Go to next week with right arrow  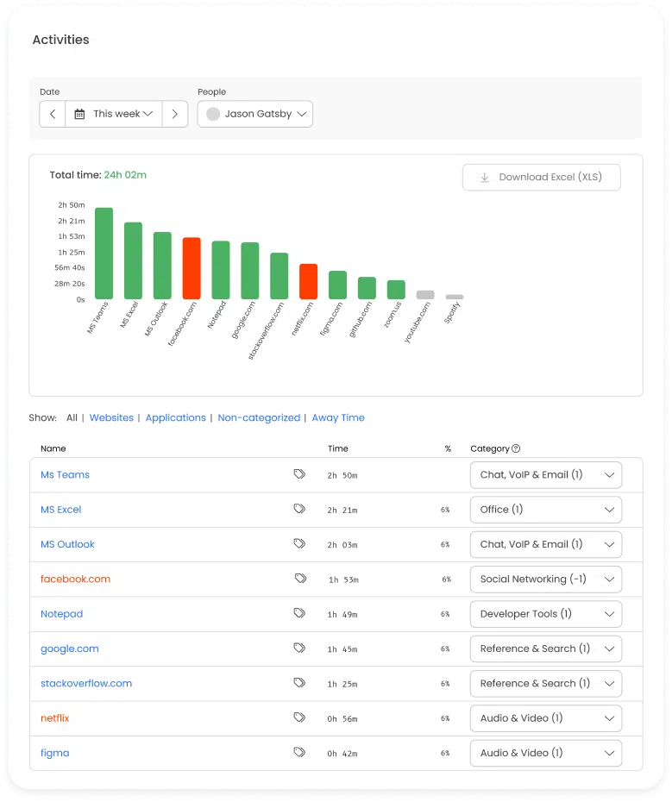click(x=174, y=114)
